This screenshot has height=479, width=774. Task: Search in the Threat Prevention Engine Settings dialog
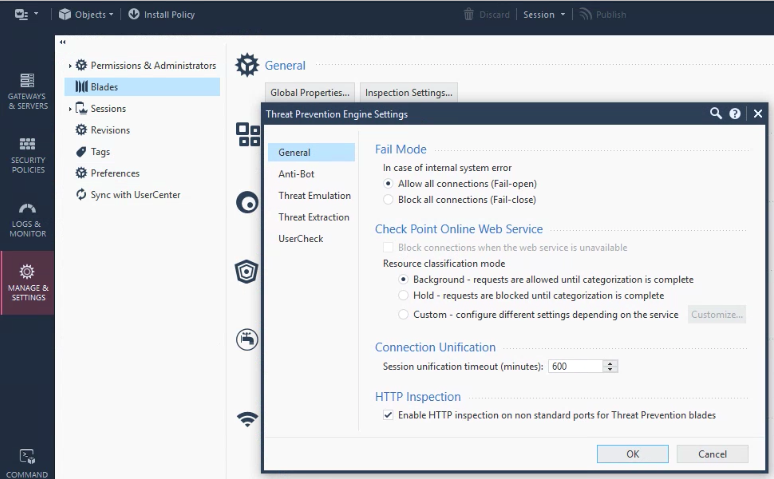(715, 114)
